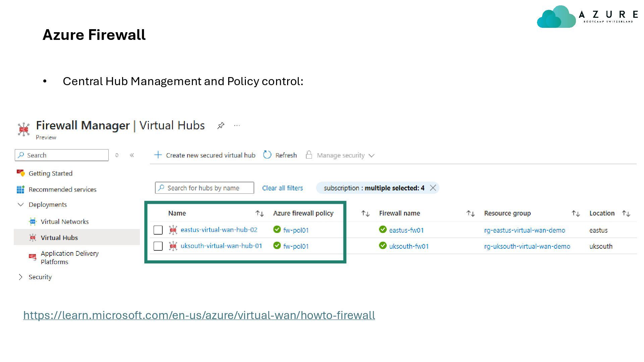The image size is (644, 362).
Task: Click the eastus-virtual-wan-hub-02 hub icon
Action: [x=173, y=230]
